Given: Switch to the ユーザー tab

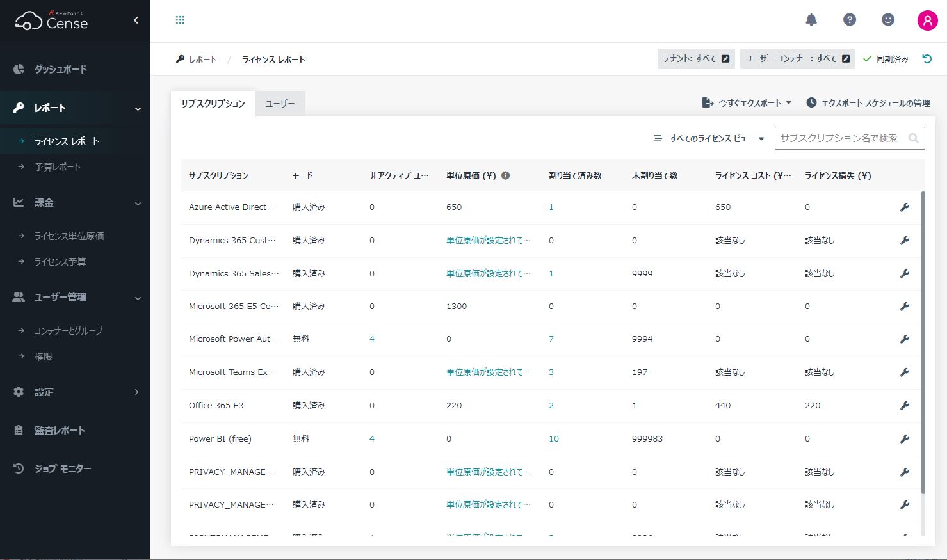Looking at the screenshot, I should (280, 103).
